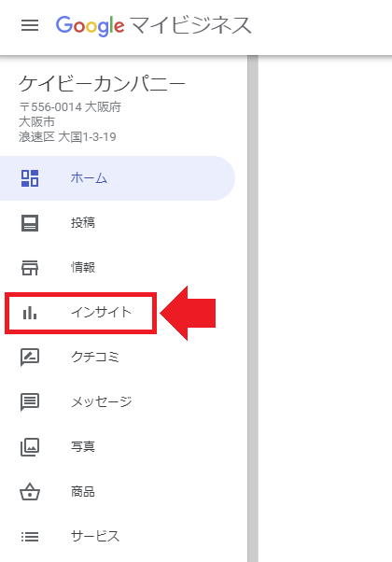Click the ホーム dashboard icon

click(x=30, y=178)
